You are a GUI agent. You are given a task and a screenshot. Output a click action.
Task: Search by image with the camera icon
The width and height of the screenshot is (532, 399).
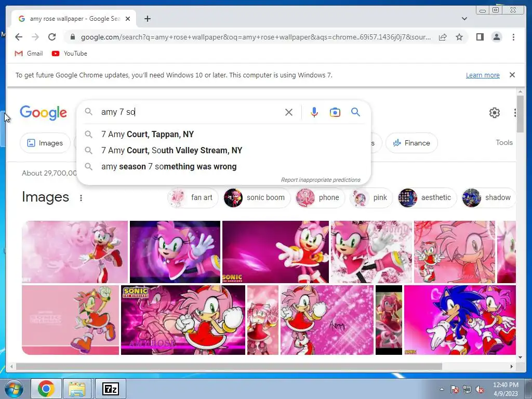coord(335,112)
